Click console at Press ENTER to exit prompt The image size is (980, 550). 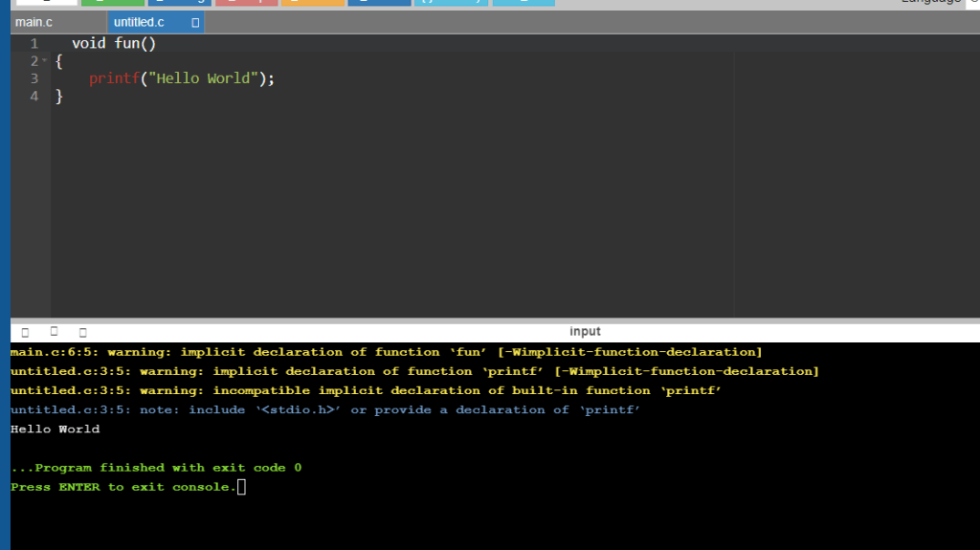coord(124,487)
